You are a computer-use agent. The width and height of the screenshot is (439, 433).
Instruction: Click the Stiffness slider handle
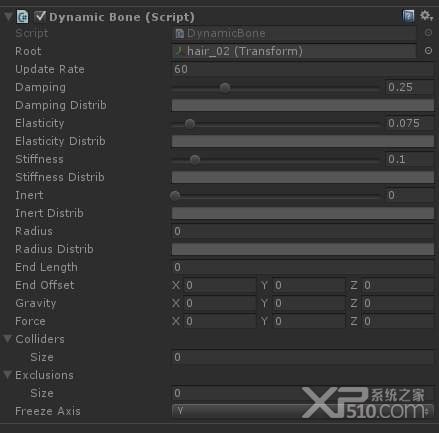pos(195,160)
